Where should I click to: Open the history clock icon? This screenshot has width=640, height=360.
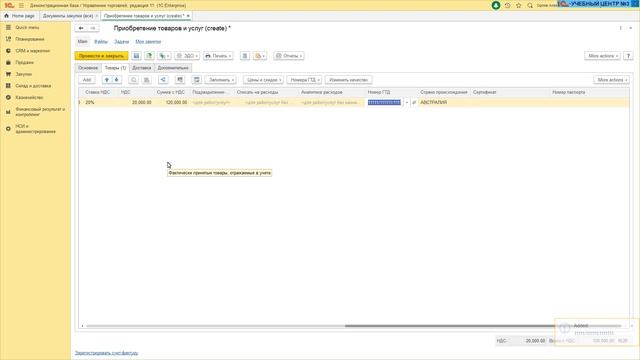pos(507,5)
